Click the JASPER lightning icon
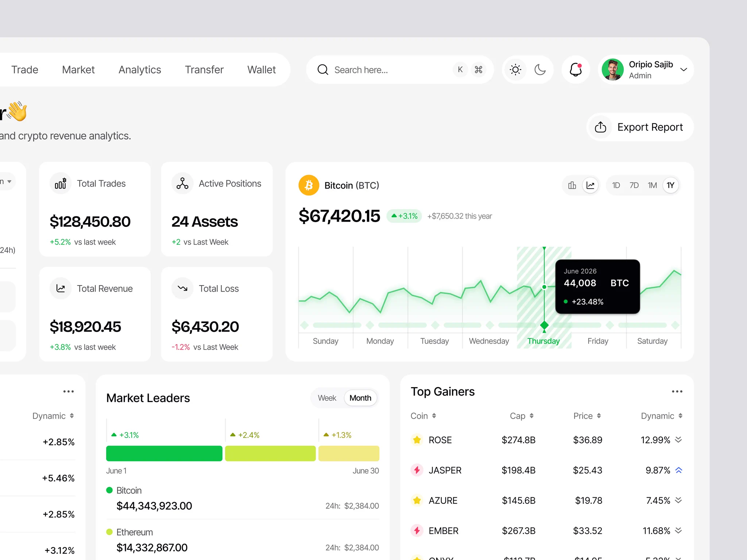747x560 pixels. (x=417, y=470)
